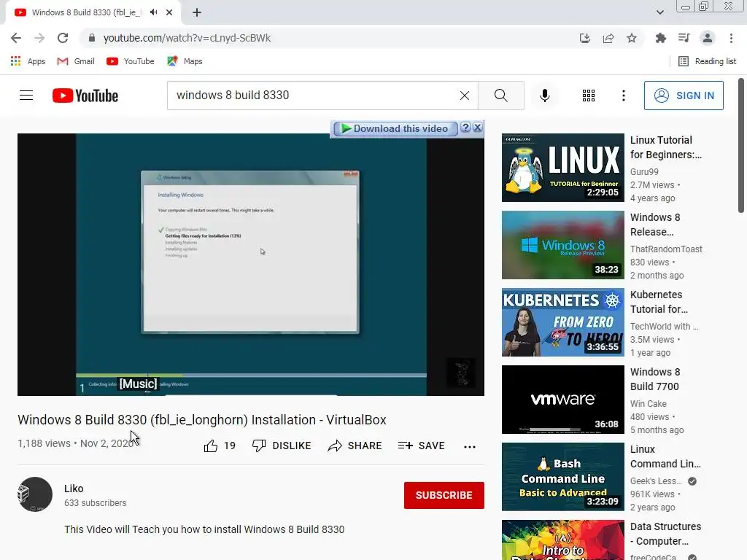The width and height of the screenshot is (747, 560).
Task: Open Bash Command Line thumbnail
Action: pyautogui.click(x=562, y=477)
